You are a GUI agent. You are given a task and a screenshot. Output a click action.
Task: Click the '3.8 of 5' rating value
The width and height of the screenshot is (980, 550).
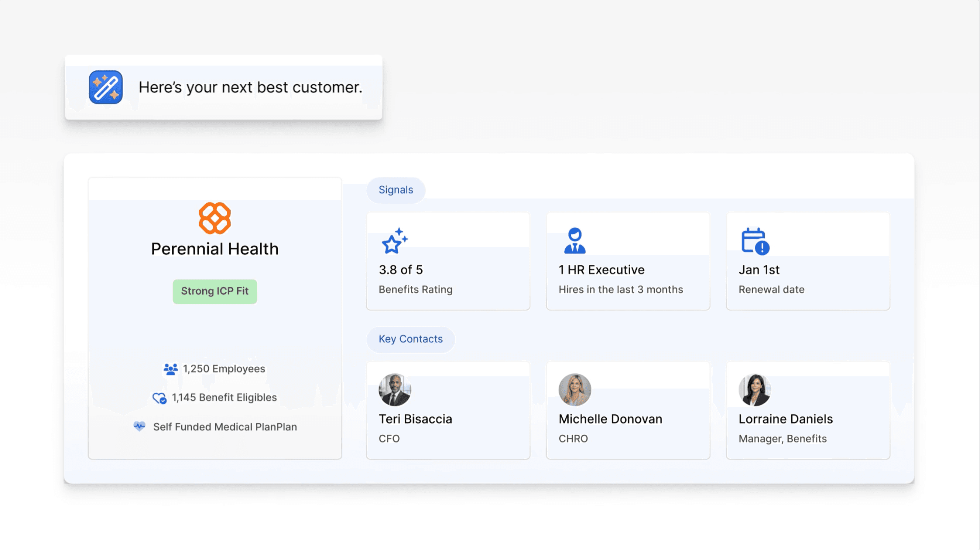(401, 270)
